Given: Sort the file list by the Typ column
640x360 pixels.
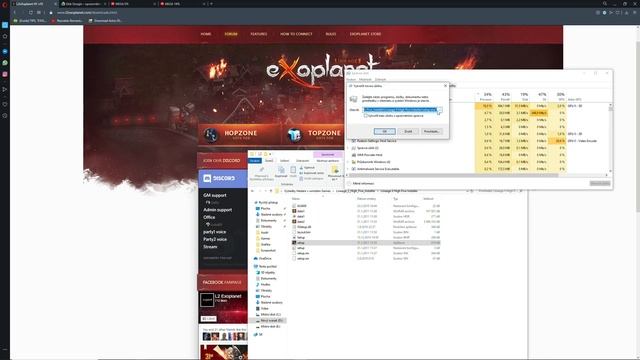Looking at the screenshot, I should click(x=396, y=199).
